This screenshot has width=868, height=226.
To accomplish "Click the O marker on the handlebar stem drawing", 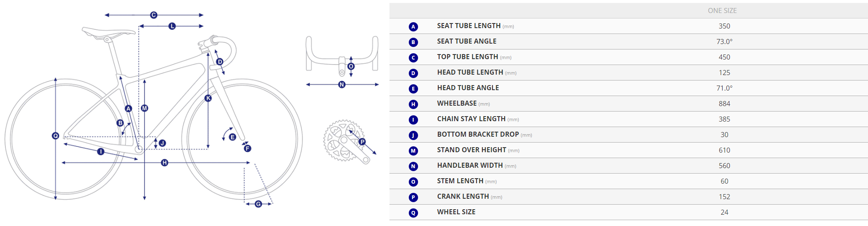I will click(x=351, y=66).
